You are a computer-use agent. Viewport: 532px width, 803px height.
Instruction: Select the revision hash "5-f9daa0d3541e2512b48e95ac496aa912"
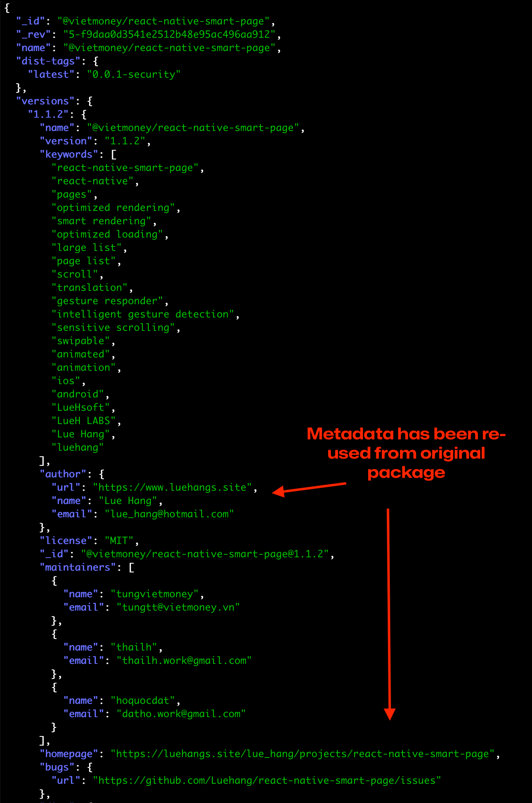169,34
